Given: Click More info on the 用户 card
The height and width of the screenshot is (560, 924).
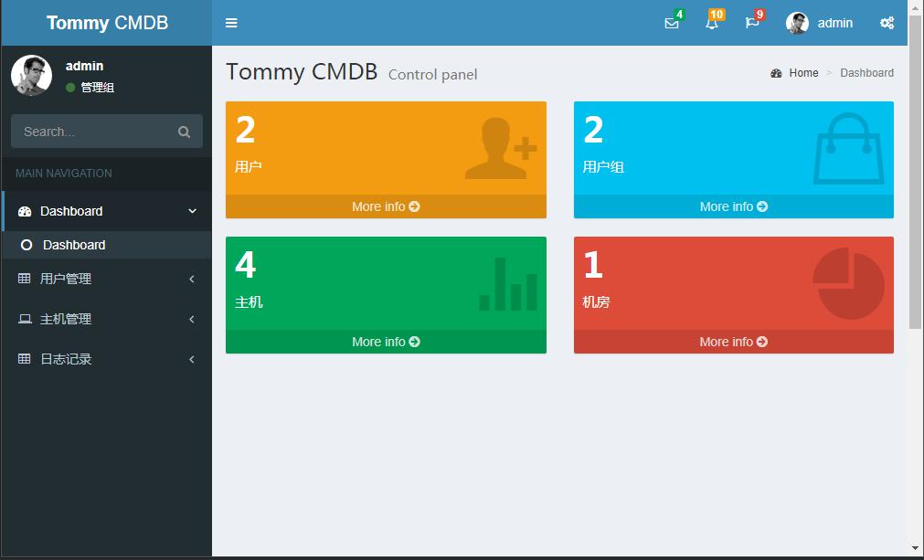Looking at the screenshot, I should click(386, 206).
